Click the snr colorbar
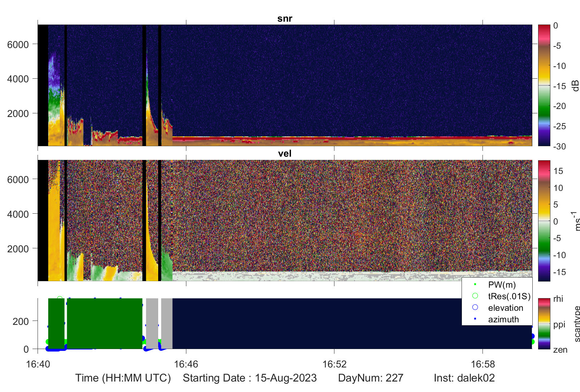The image size is (580, 392). 544,85
